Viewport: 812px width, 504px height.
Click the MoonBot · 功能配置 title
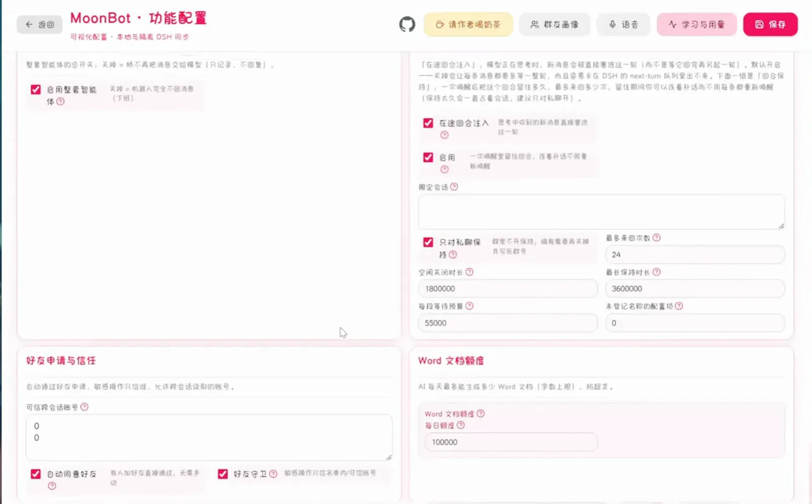coord(139,18)
